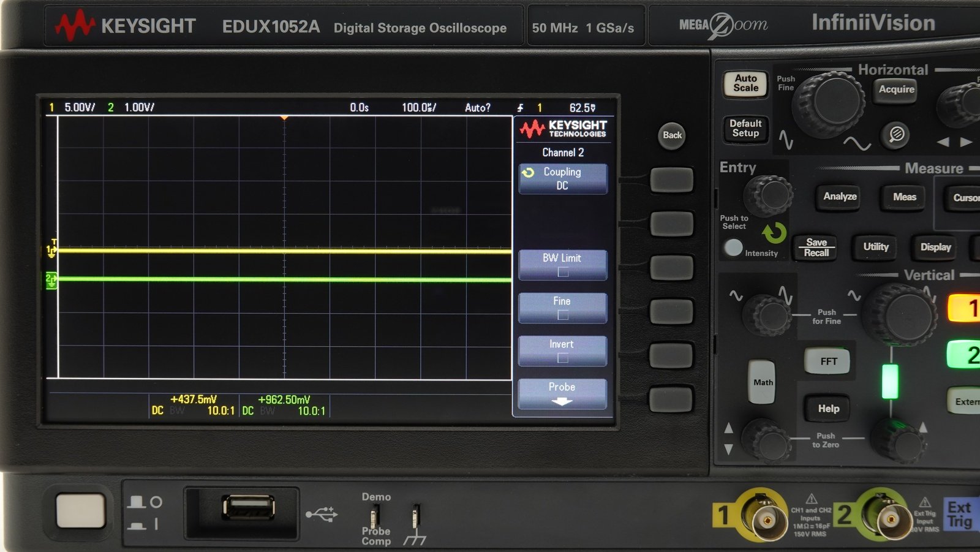
Task: Click the Push for Fine left knob
Action: 767,315
